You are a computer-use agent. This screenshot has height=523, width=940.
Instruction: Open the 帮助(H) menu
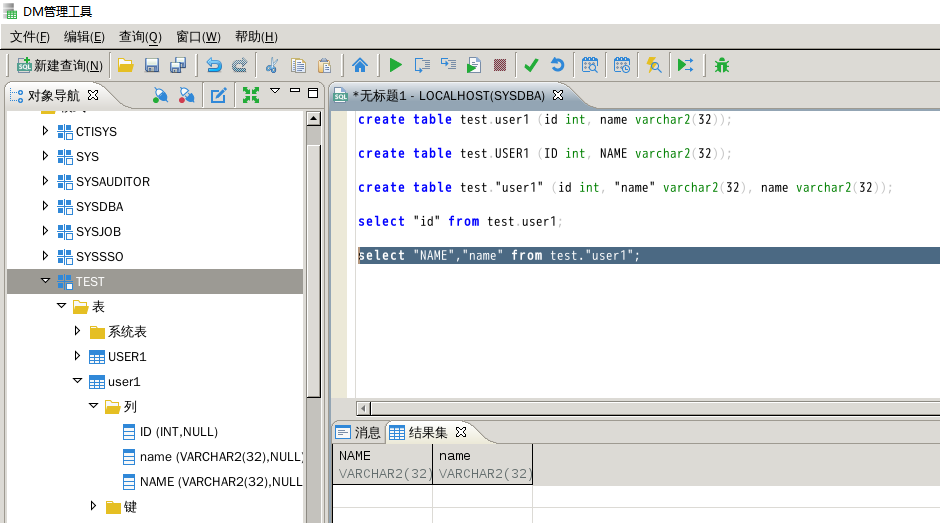pos(256,37)
